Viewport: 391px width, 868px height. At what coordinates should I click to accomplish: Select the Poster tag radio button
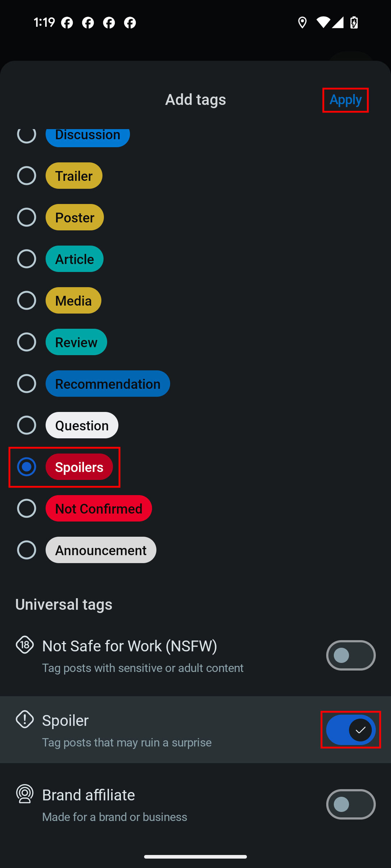pos(26,217)
